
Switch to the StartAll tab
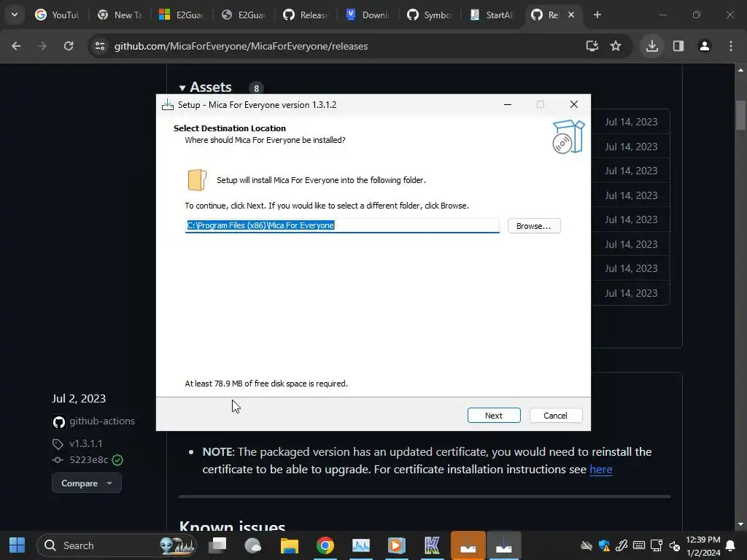click(491, 15)
